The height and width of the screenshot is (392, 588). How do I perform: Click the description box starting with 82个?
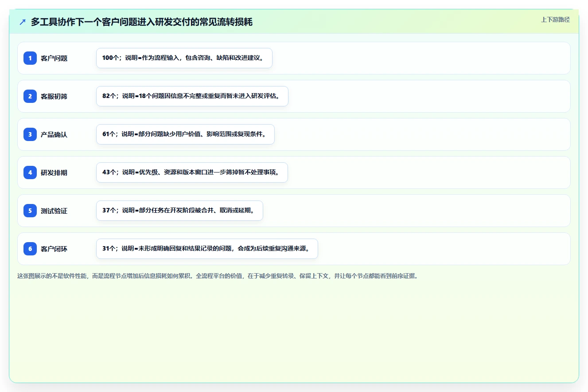tap(192, 96)
